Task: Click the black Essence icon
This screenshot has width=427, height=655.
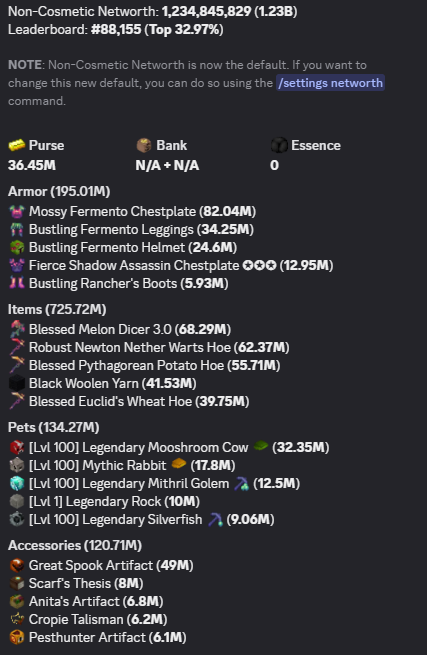Action: click(279, 145)
